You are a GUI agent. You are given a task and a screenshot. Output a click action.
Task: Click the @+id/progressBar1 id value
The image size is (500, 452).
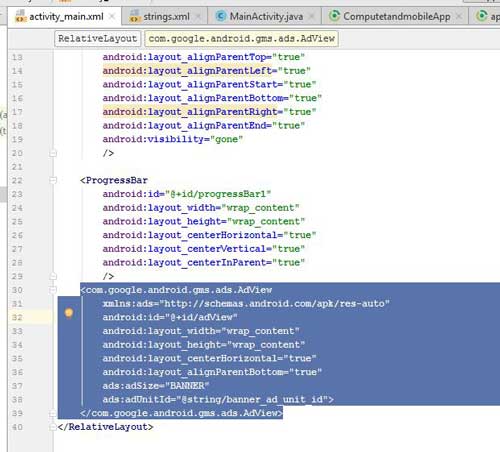218,194
